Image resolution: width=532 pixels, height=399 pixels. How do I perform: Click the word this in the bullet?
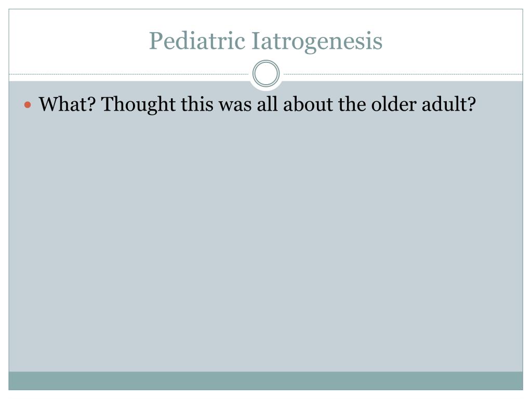(197, 104)
